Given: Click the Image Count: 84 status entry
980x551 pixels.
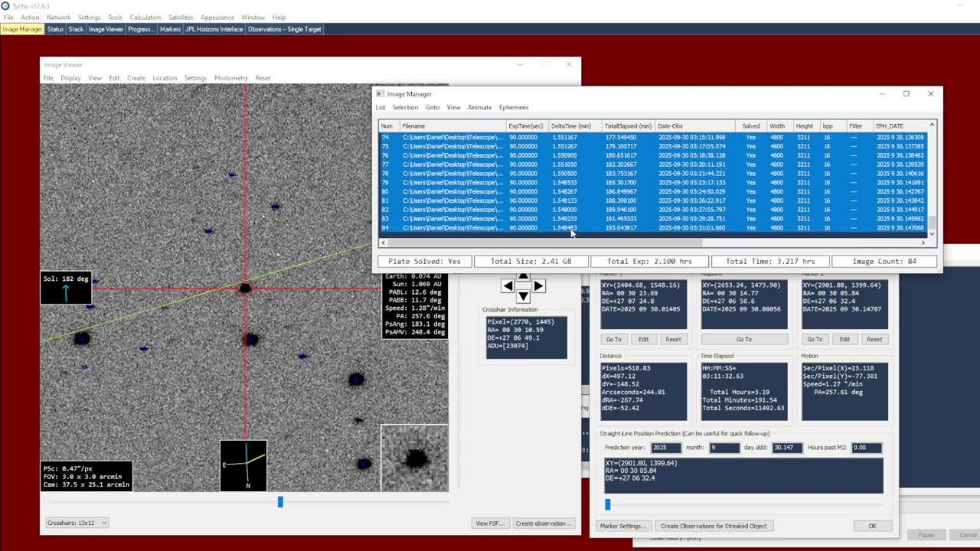Looking at the screenshot, I should click(x=885, y=261).
